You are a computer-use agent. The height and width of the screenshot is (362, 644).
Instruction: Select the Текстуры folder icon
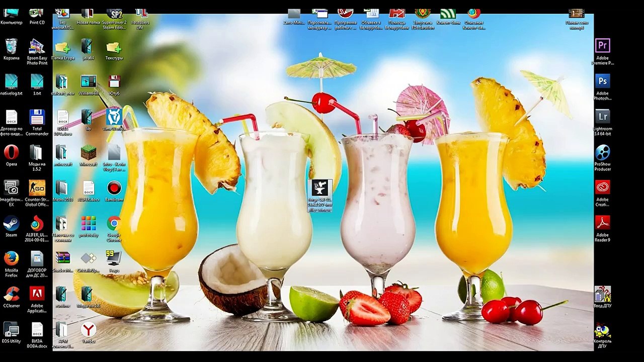[114, 51]
